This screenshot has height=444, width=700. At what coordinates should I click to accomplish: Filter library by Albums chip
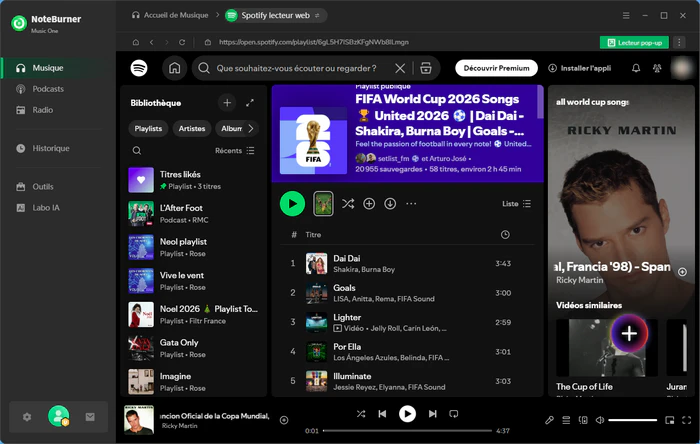click(231, 129)
